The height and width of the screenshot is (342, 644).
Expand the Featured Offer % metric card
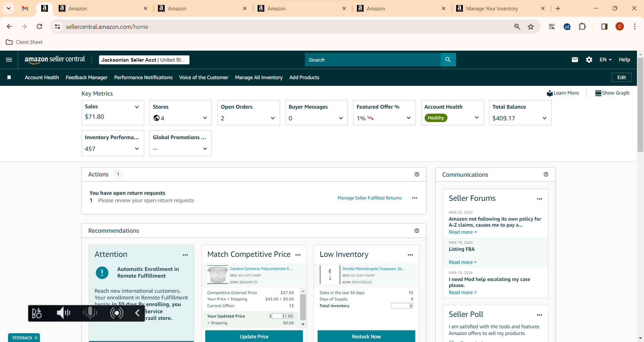[409, 118]
